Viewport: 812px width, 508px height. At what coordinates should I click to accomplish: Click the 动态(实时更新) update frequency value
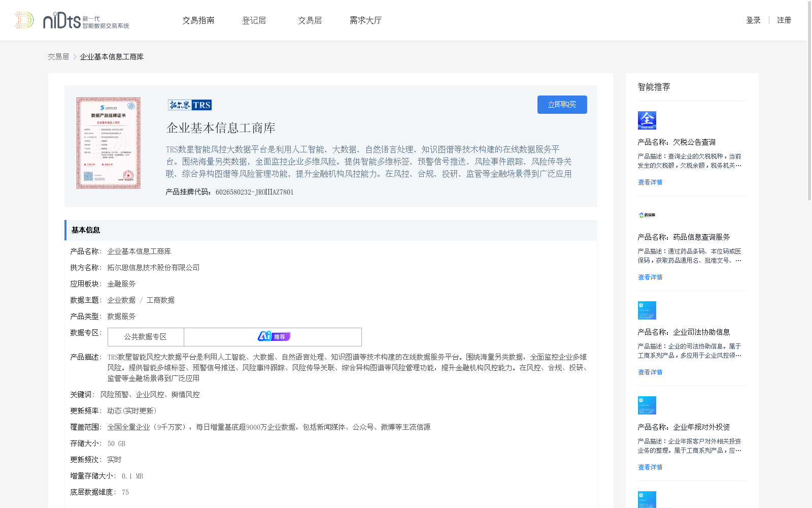132,411
